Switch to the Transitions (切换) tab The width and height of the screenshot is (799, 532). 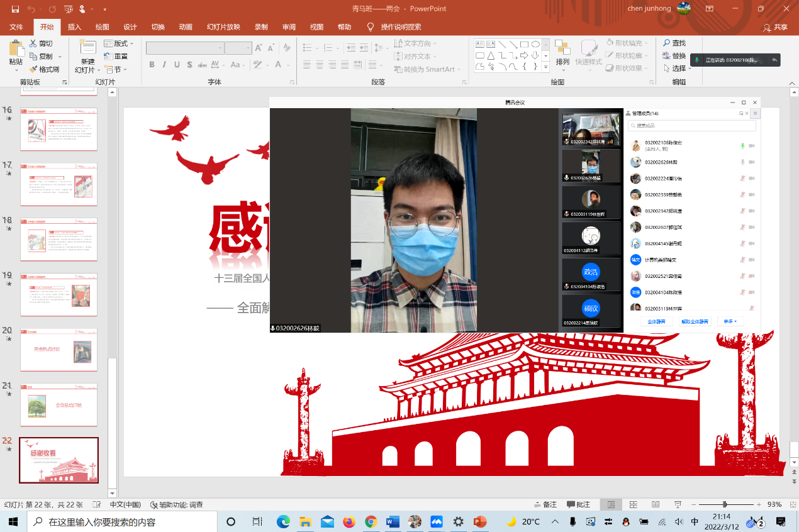pos(158,27)
